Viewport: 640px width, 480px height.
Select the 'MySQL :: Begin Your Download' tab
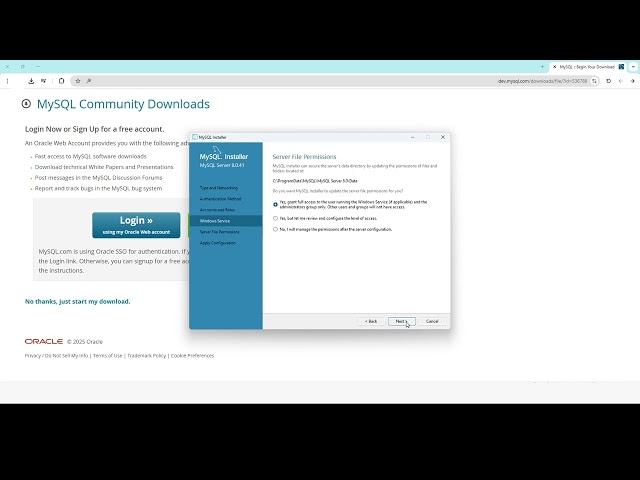pos(588,67)
